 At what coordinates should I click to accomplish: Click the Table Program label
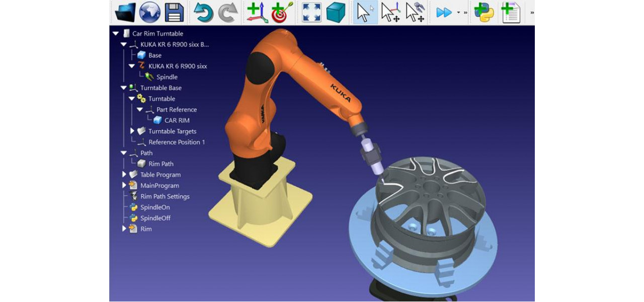[x=160, y=175]
